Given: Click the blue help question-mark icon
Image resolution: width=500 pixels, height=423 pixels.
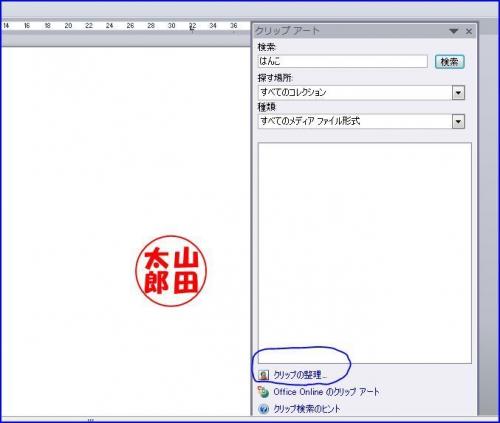Looking at the screenshot, I should coord(263,409).
